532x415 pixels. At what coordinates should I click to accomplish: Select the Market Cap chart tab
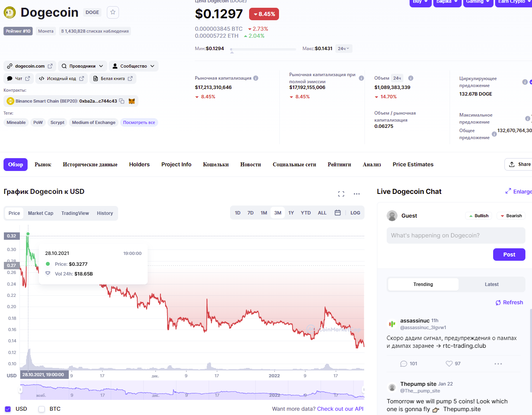click(x=40, y=213)
